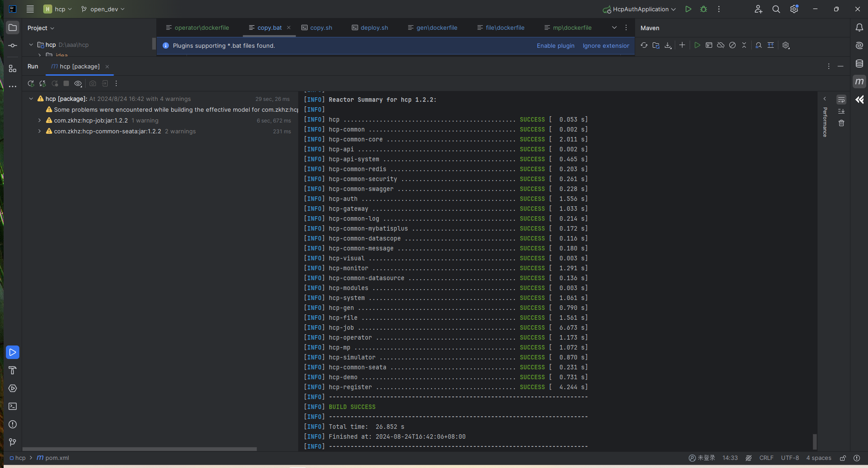
Task: Click the pom.xml breadcrumb
Action: click(x=53, y=458)
